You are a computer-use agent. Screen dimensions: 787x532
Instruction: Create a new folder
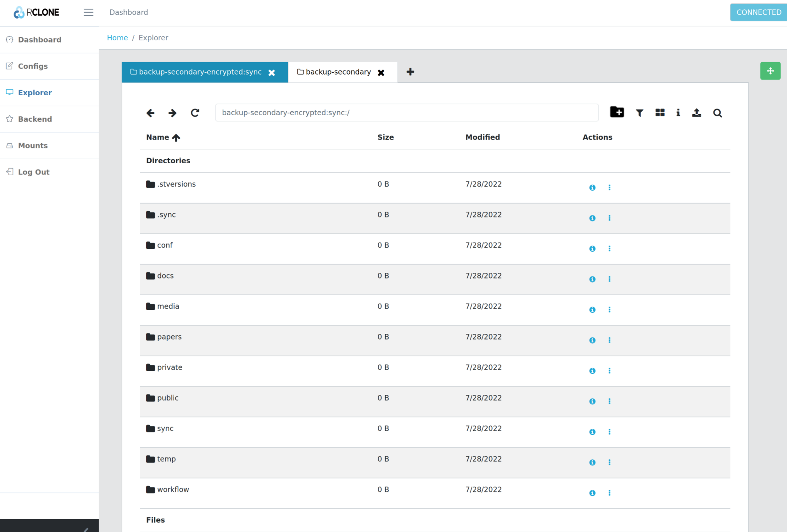[x=617, y=112]
